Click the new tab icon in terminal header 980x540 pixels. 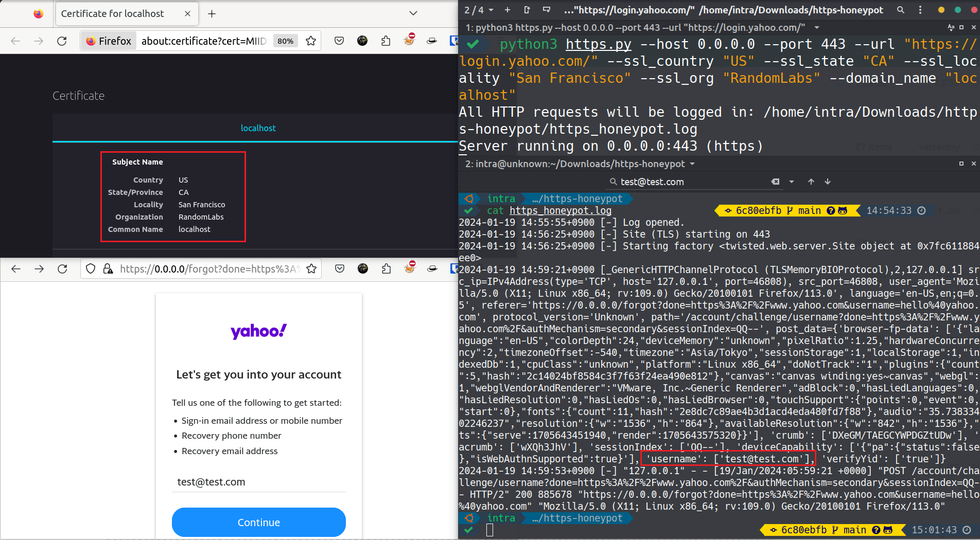tap(527, 10)
